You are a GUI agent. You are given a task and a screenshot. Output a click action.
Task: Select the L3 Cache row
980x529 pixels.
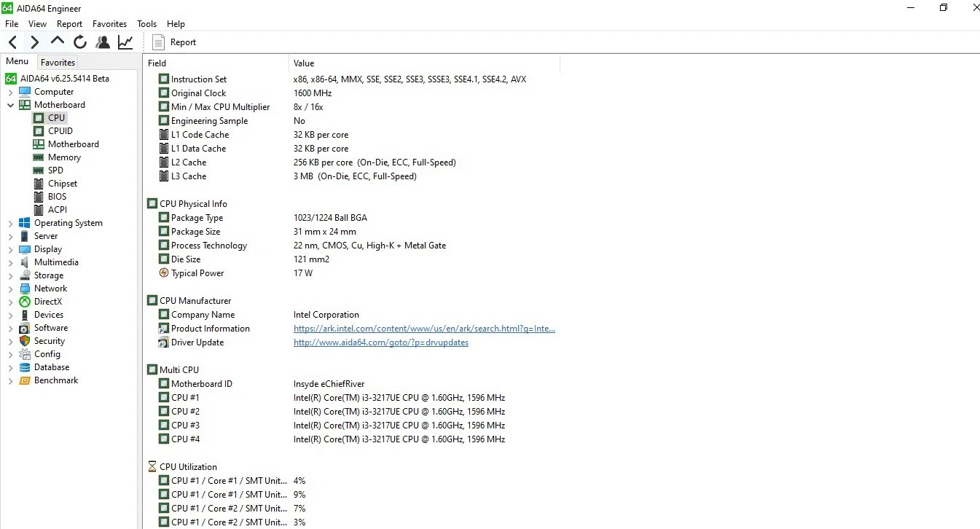[352, 176]
